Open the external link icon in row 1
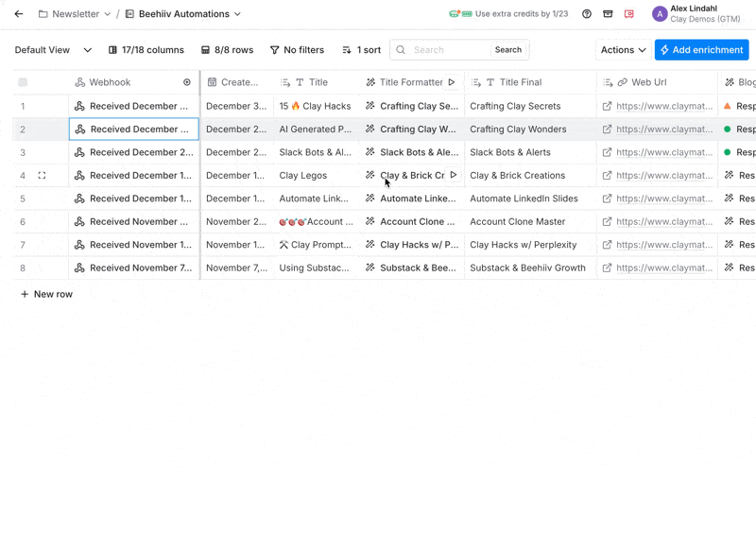The width and height of the screenshot is (756, 536). click(x=607, y=106)
